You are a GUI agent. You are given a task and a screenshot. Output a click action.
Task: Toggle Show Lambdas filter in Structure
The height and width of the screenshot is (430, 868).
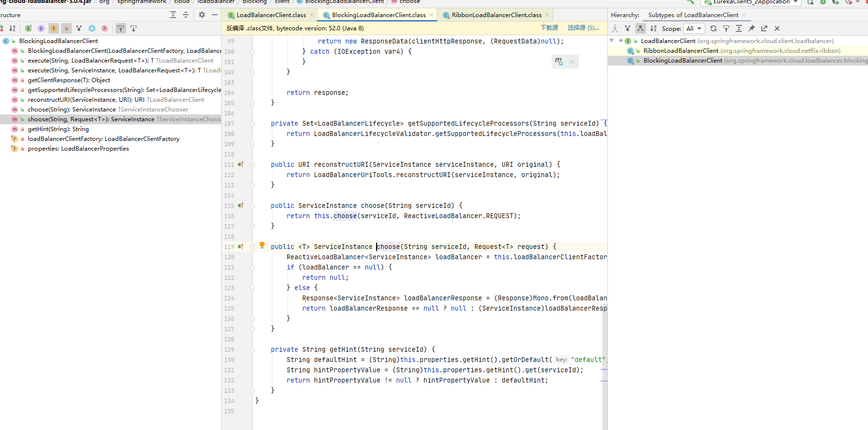[x=105, y=28]
